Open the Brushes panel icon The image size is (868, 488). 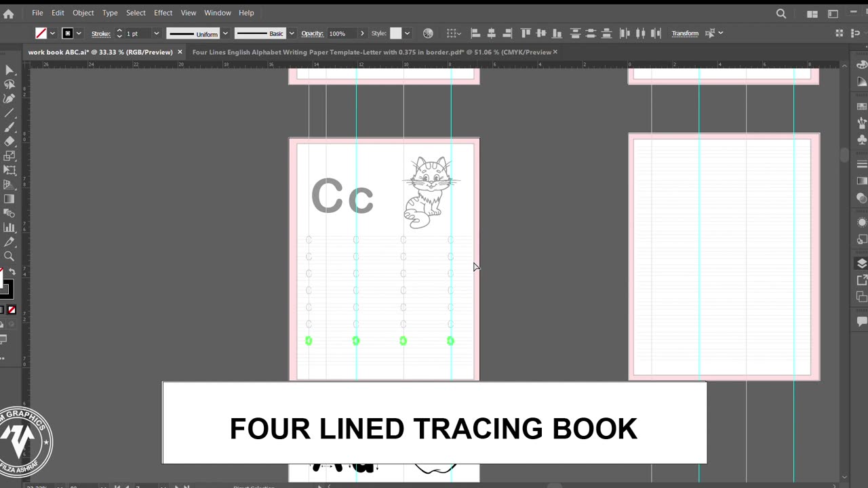coord(862,123)
